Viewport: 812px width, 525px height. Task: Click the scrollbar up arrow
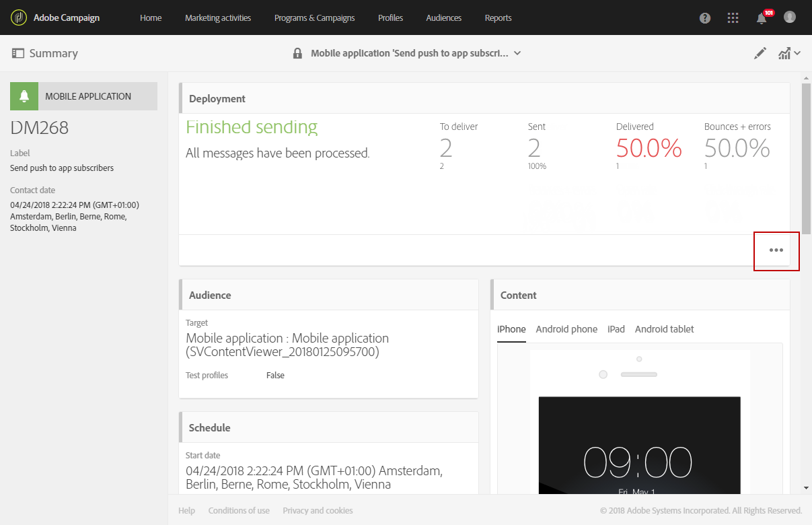806,77
